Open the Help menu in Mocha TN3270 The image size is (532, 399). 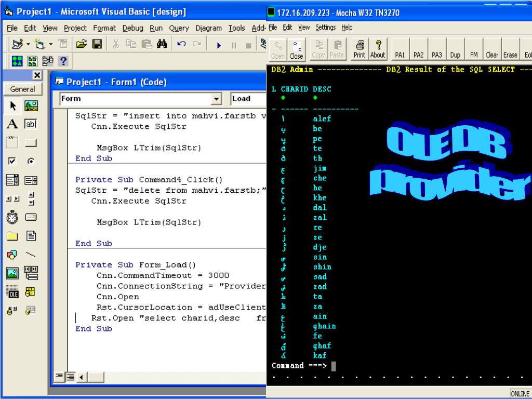(x=347, y=28)
